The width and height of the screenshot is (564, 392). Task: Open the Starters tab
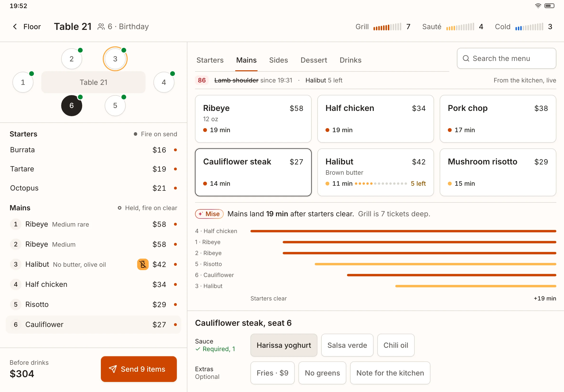pyautogui.click(x=210, y=60)
